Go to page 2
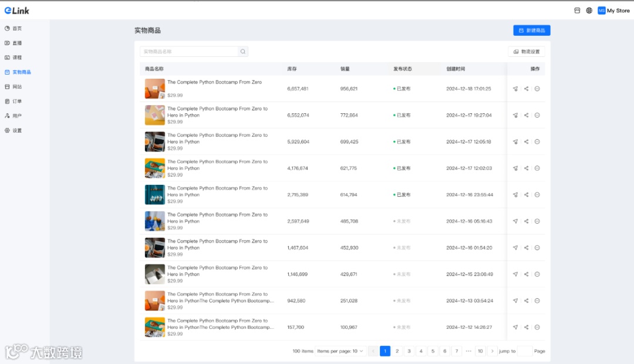 pos(397,351)
